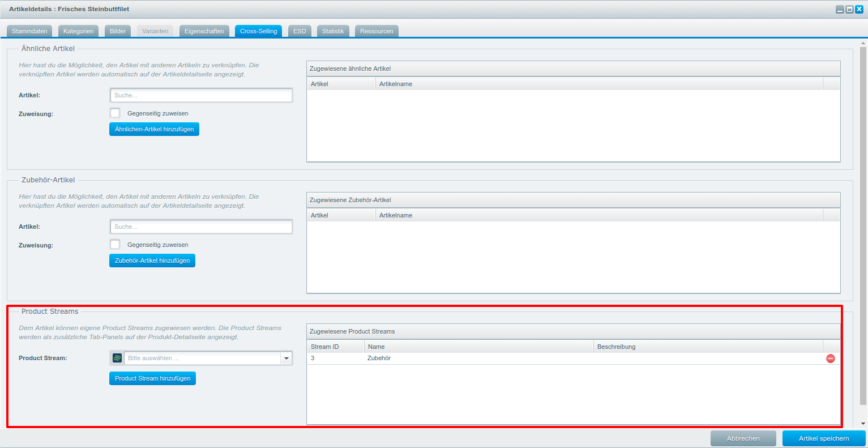Image resolution: width=868 pixels, height=448 pixels.
Task: Remove the Zubehör stream with red minus icon
Action: click(x=831, y=359)
